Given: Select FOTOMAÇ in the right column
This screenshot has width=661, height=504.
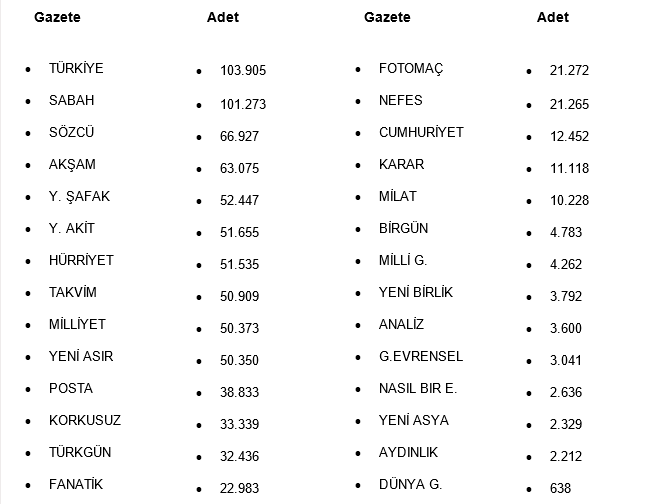Looking at the screenshot, I should pyautogui.click(x=411, y=69).
